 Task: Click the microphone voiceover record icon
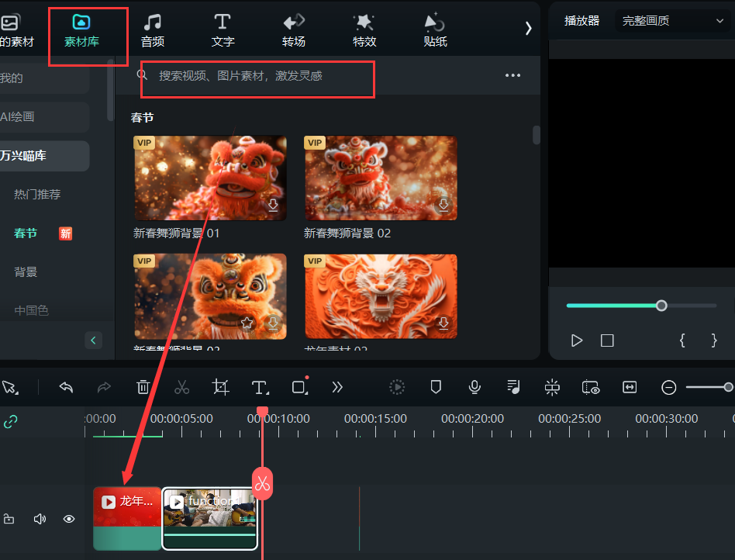pyautogui.click(x=474, y=387)
